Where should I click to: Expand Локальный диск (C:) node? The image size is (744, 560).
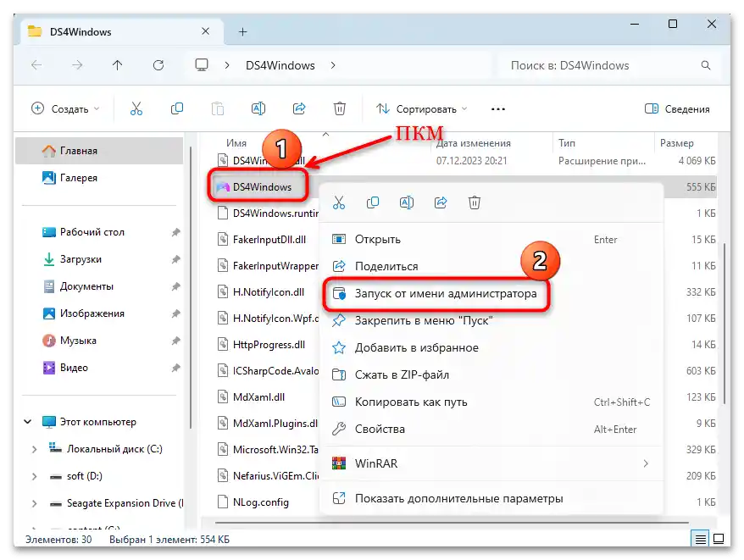click(x=34, y=449)
